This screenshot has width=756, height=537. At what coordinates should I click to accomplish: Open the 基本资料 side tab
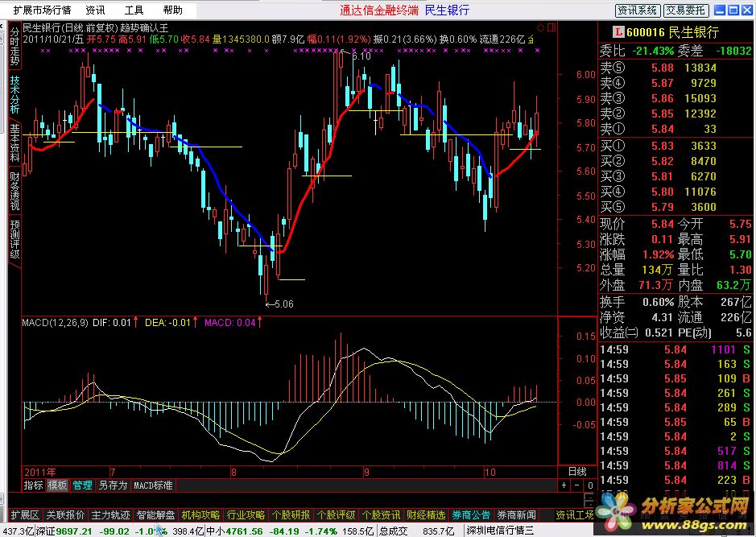coord(14,143)
